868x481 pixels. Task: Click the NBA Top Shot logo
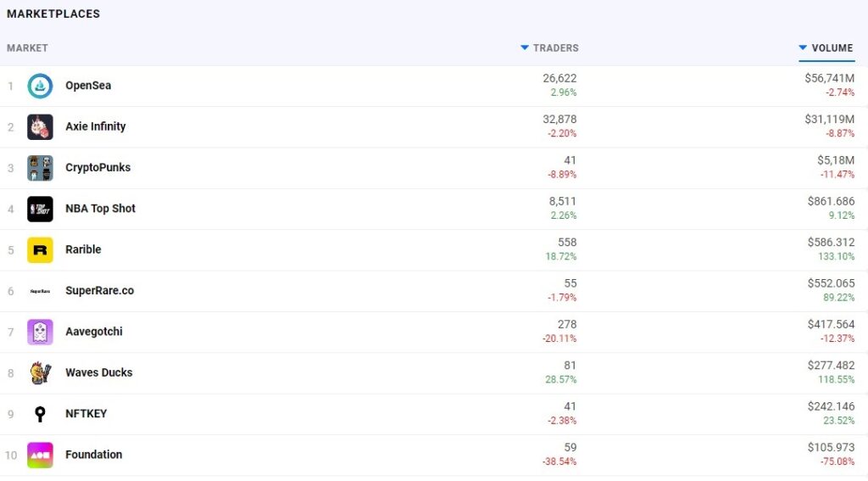pyautogui.click(x=40, y=209)
